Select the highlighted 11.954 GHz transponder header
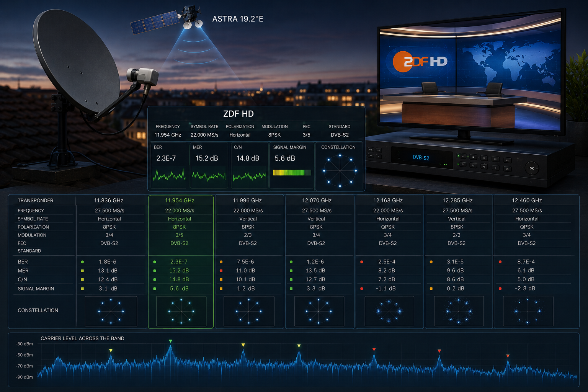Image resolution: width=588 pixels, height=392 pixels. click(180, 200)
